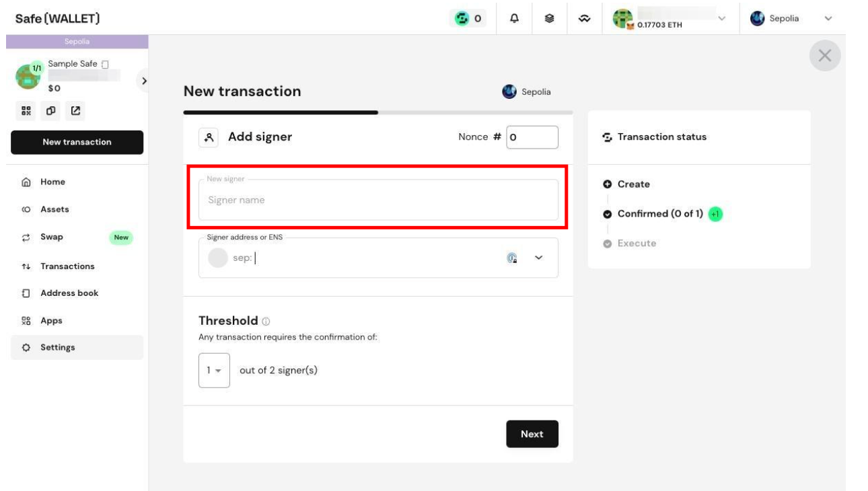Click the Sepolia chain label beside New transaction

527,91
